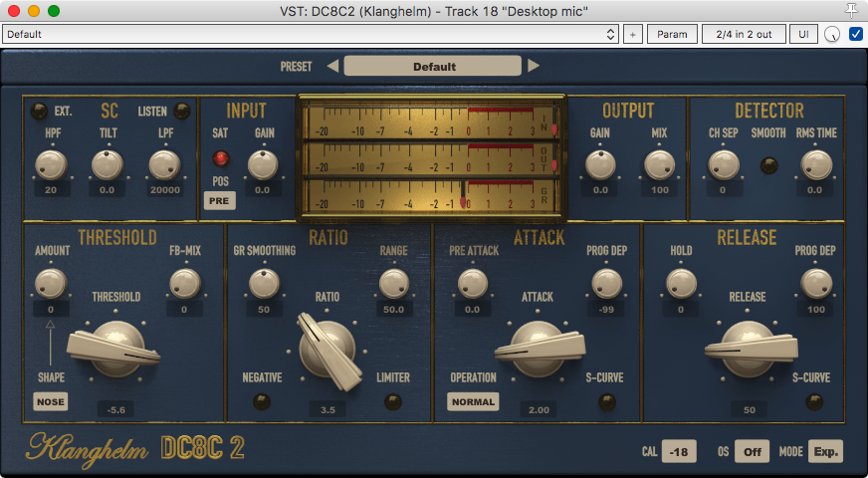Open the MODE Exp. selector
Viewport: 868px width, 478px height.
[x=825, y=451]
